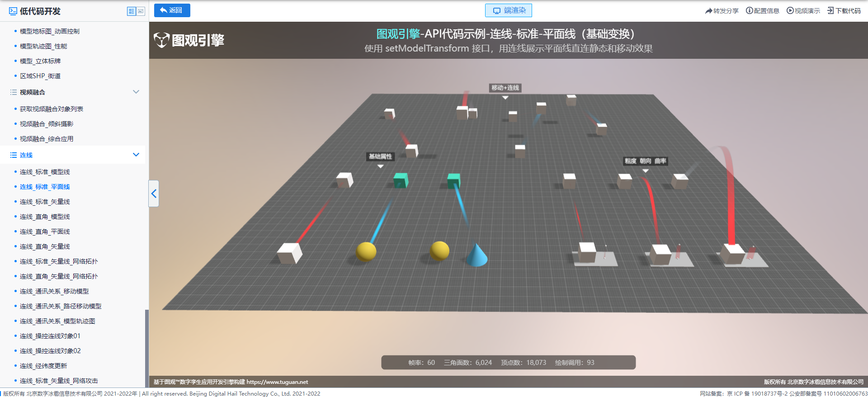Click the 返回 back button

pos(172,10)
